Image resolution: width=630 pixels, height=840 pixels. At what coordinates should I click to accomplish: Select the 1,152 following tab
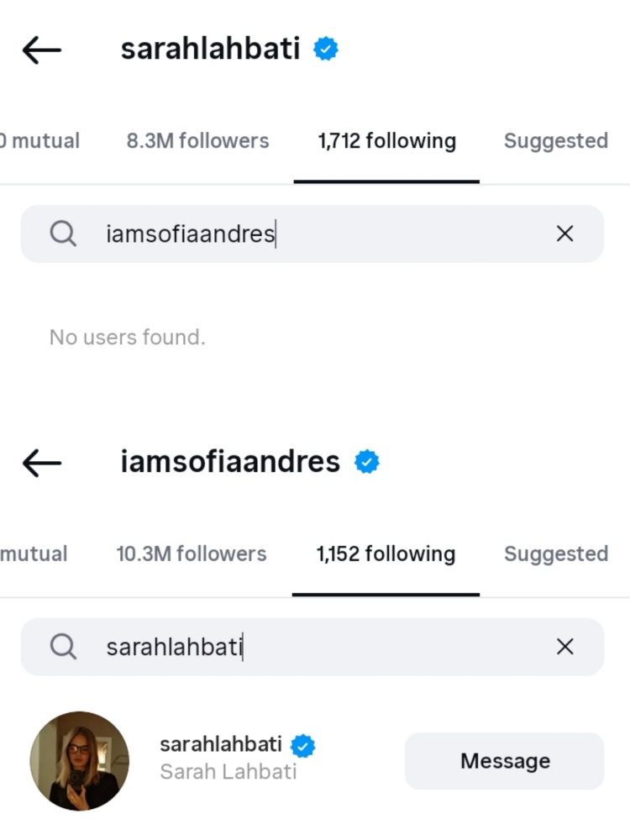386,554
